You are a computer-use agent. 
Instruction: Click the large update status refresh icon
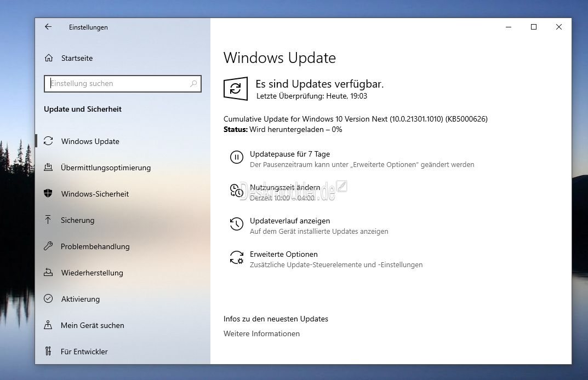(236, 89)
